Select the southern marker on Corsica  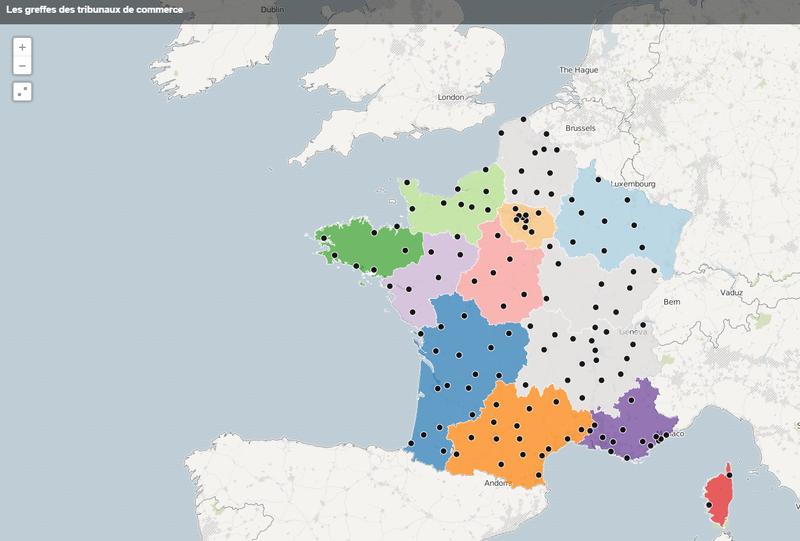[709, 505]
